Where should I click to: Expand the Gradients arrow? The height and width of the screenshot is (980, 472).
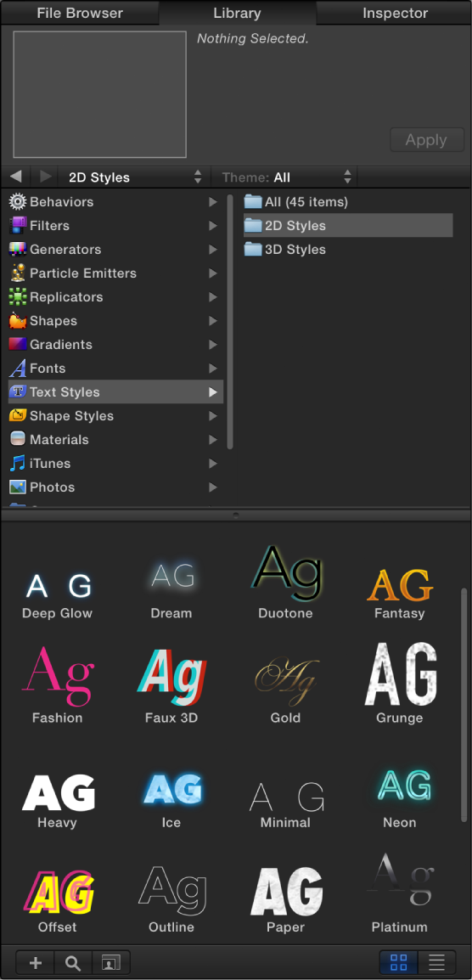click(213, 345)
